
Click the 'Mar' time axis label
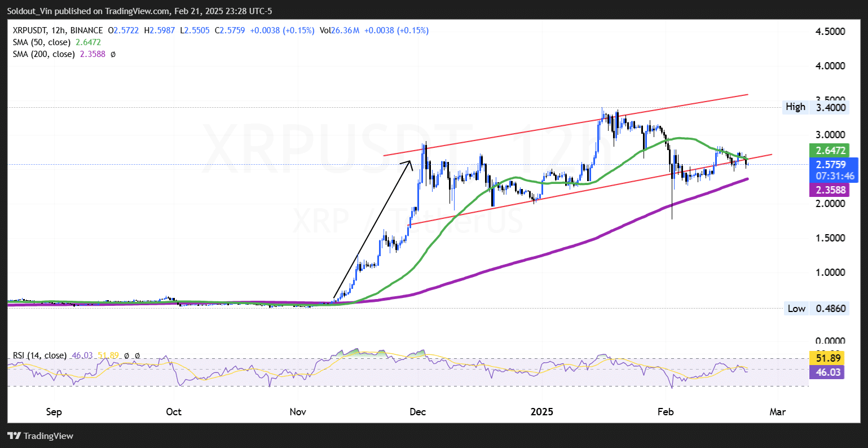(778, 412)
